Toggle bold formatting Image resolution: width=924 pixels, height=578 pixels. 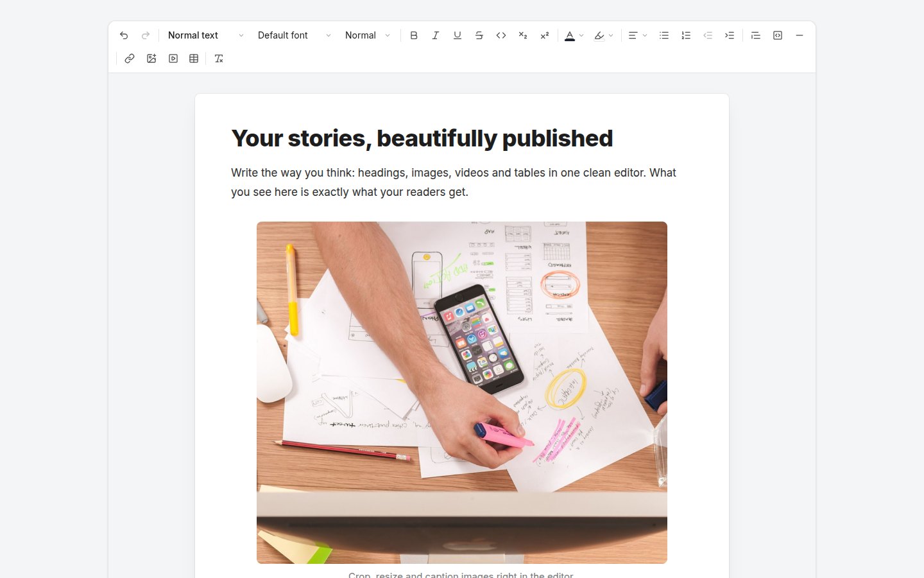click(x=414, y=35)
